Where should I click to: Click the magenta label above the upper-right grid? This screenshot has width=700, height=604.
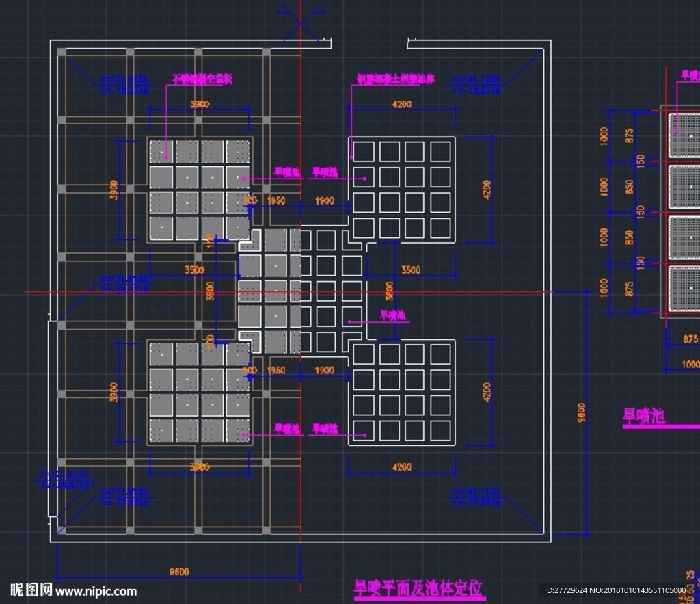click(396, 79)
